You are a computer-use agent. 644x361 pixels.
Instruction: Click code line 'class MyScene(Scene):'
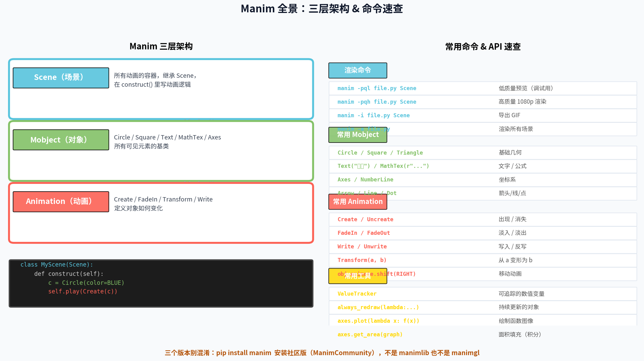tap(57, 265)
